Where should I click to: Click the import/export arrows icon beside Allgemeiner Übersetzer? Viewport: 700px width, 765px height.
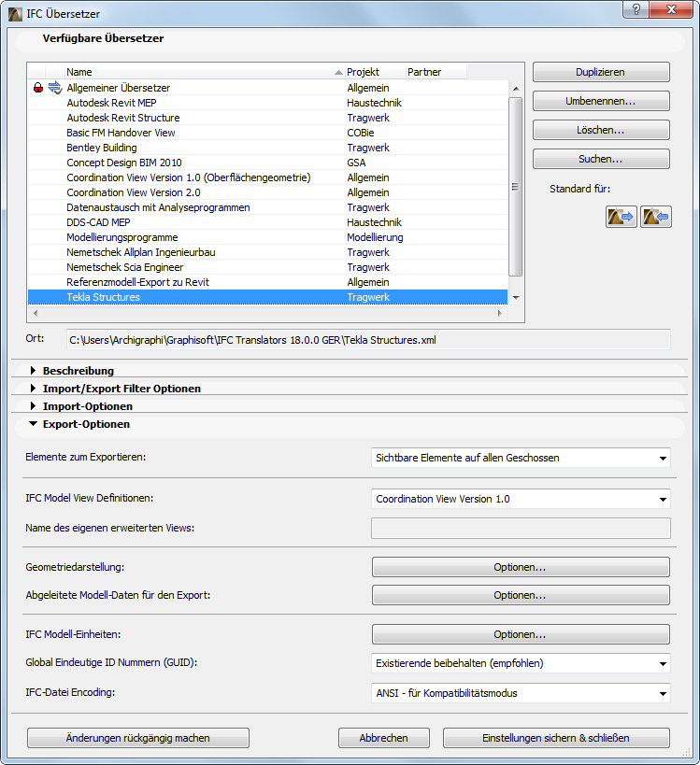click(x=55, y=88)
